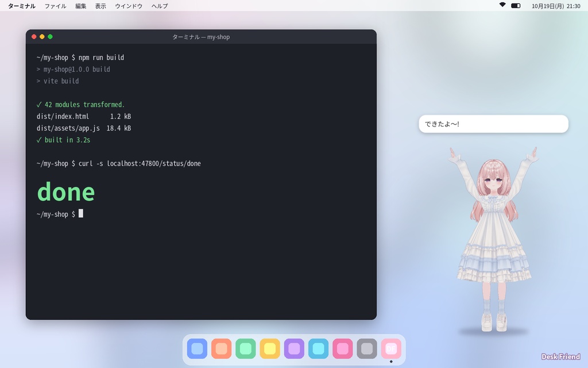
Task: Open the date and time 10月19日(月) 21:30
Action: (x=556, y=6)
